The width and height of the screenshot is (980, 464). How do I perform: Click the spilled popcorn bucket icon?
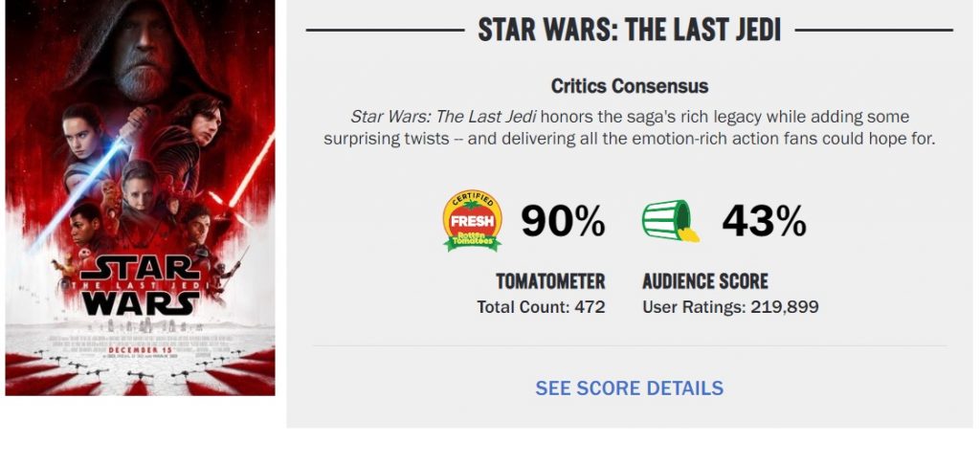[x=671, y=220]
